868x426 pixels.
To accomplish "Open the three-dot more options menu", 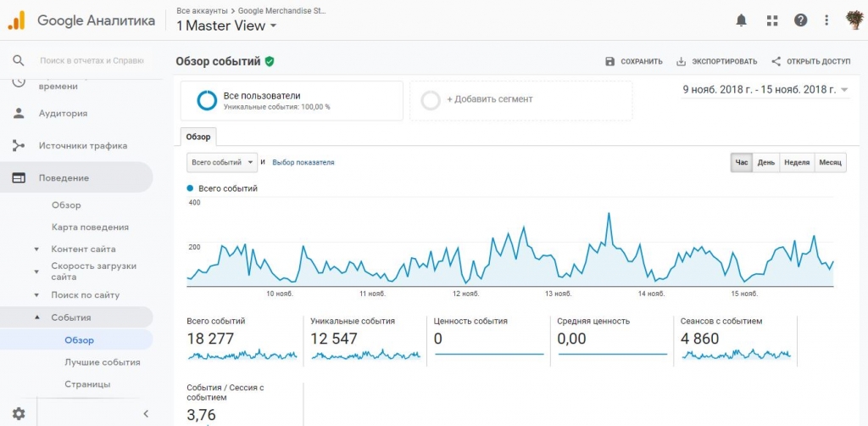I will (826, 20).
